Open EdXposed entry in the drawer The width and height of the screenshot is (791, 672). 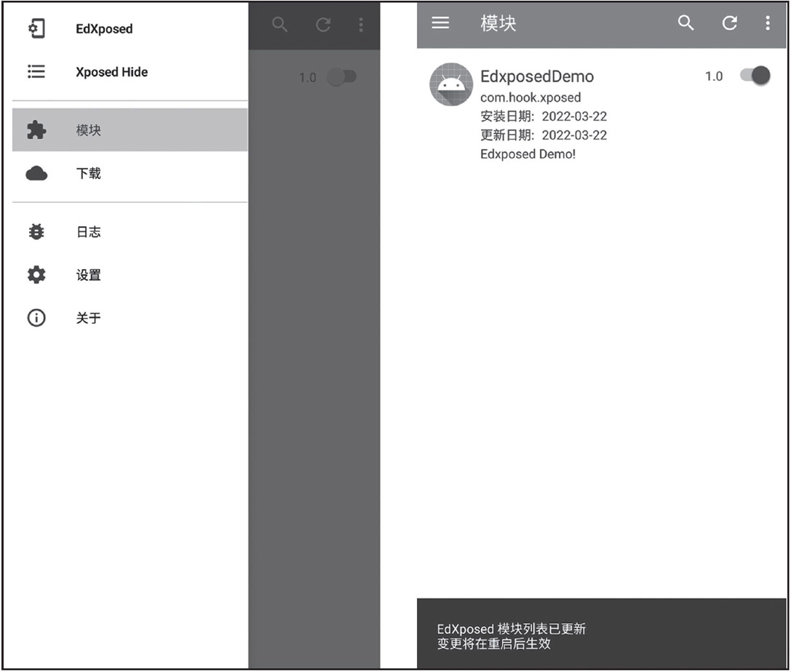click(130, 29)
